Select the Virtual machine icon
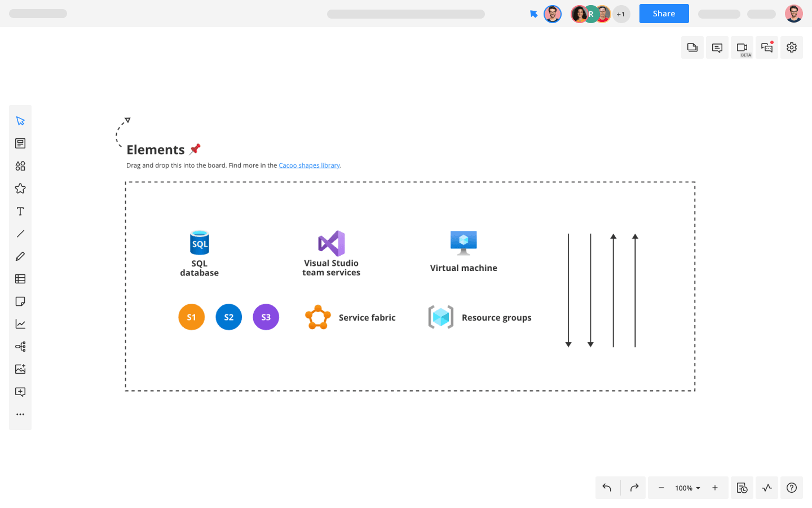812x508 pixels. pyautogui.click(x=464, y=243)
